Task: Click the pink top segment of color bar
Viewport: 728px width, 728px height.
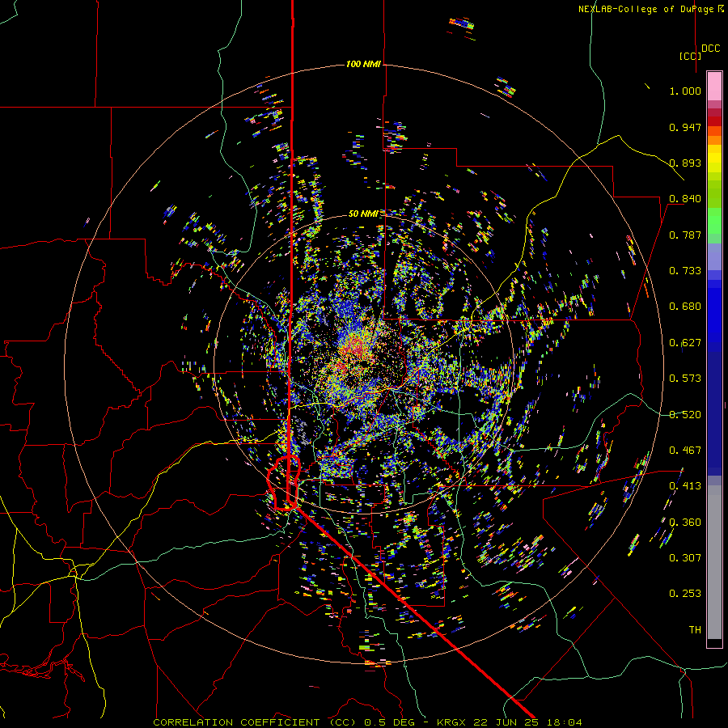Action: 714,86
